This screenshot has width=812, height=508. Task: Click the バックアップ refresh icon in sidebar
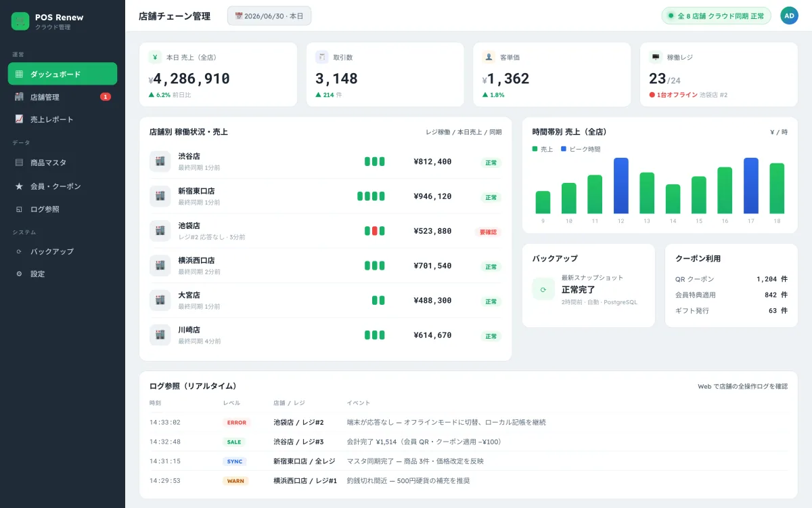19,251
